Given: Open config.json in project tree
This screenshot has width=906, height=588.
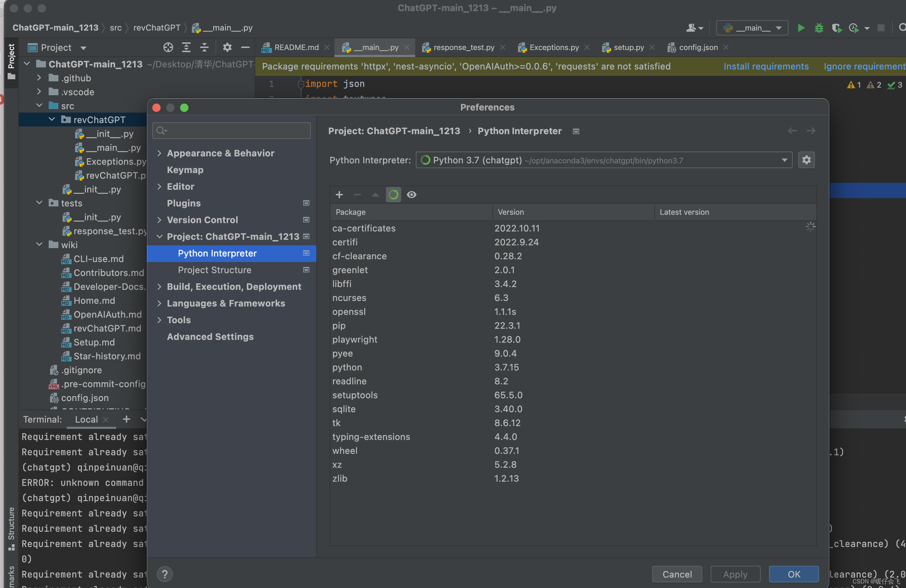Looking at the screenshot, I should click(x=84, y=398).
